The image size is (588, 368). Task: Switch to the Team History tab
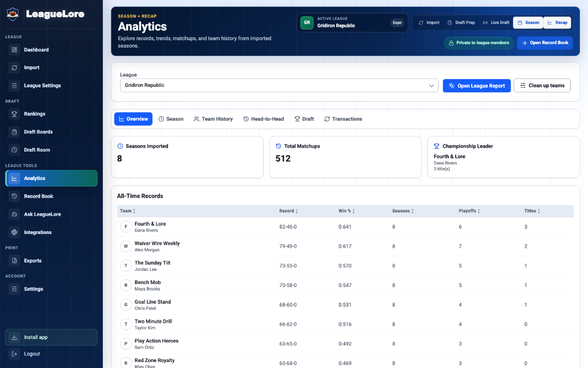point(213,119)
